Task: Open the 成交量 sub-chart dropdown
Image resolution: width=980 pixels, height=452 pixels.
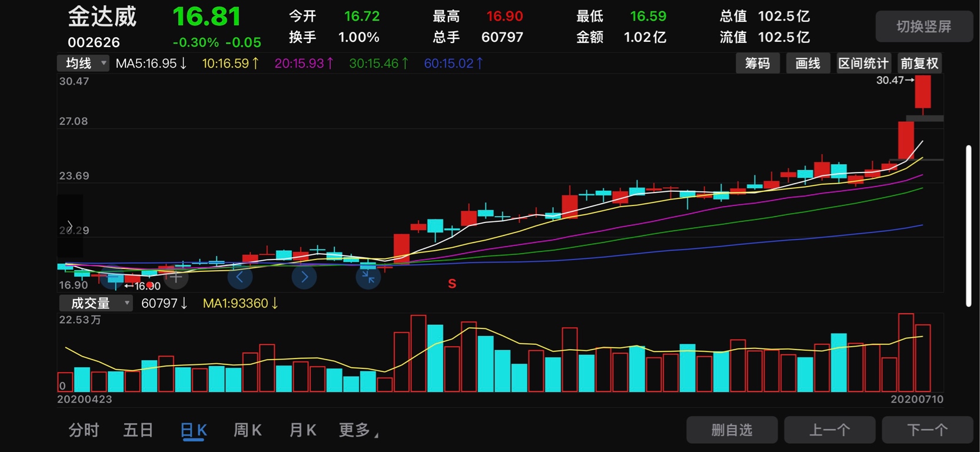Action: tap(95, 303)
